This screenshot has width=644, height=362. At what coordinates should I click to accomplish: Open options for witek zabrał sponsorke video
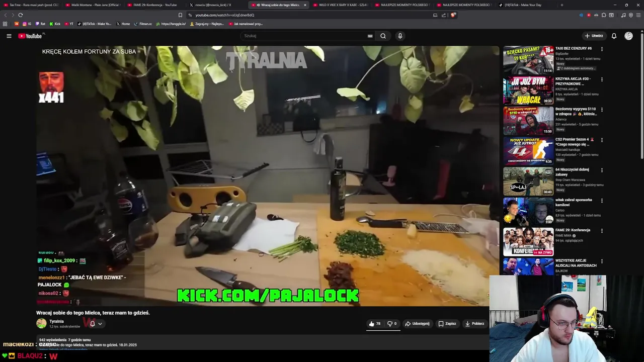click(x=602, y=200)
